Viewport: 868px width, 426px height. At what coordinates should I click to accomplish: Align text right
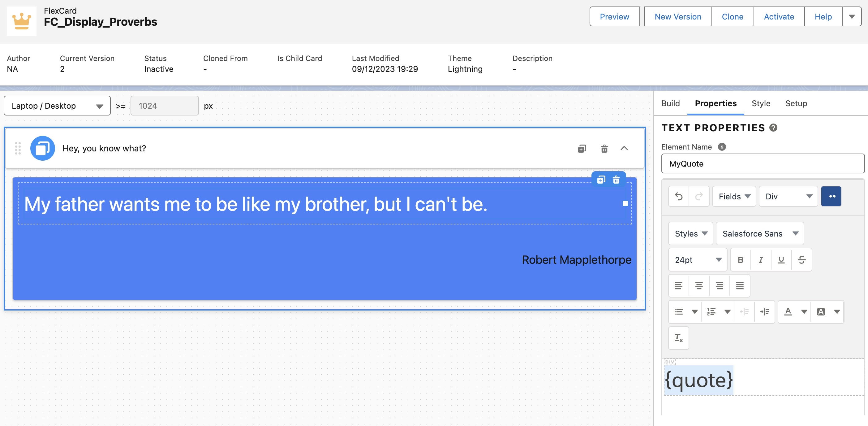pyautogui.click(x=720, y=286)
